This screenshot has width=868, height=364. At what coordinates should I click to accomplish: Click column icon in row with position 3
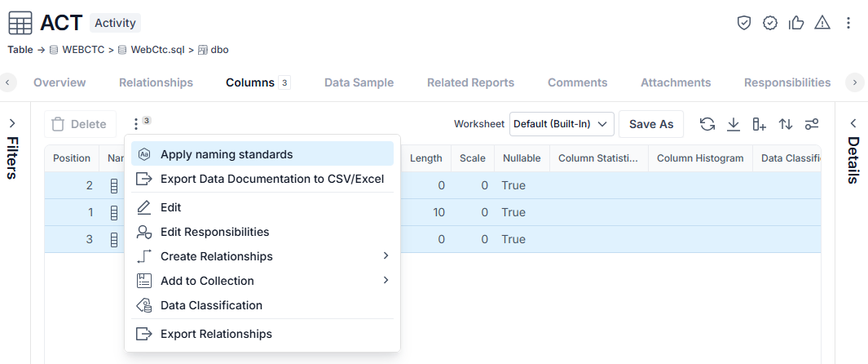point(114,240)
